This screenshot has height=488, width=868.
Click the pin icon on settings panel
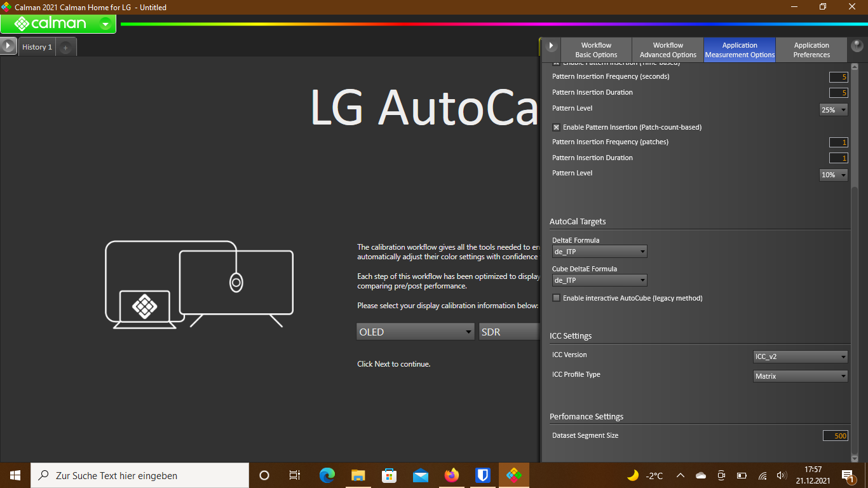tap(857, 46)
